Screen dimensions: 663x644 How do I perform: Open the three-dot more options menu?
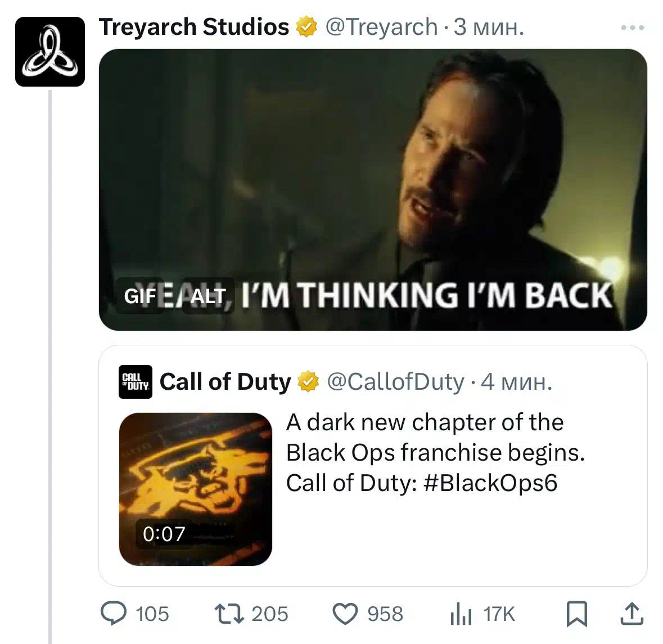(x=633, y=28)
